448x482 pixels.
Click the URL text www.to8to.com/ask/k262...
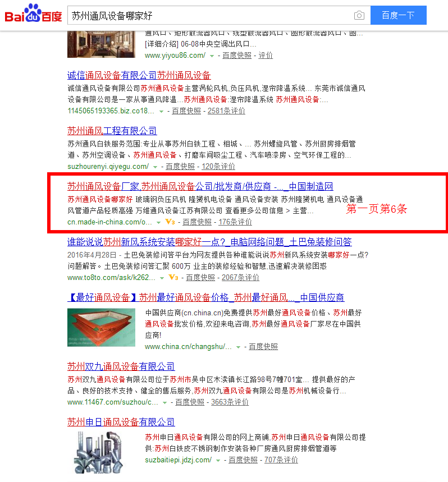point(111,278)
